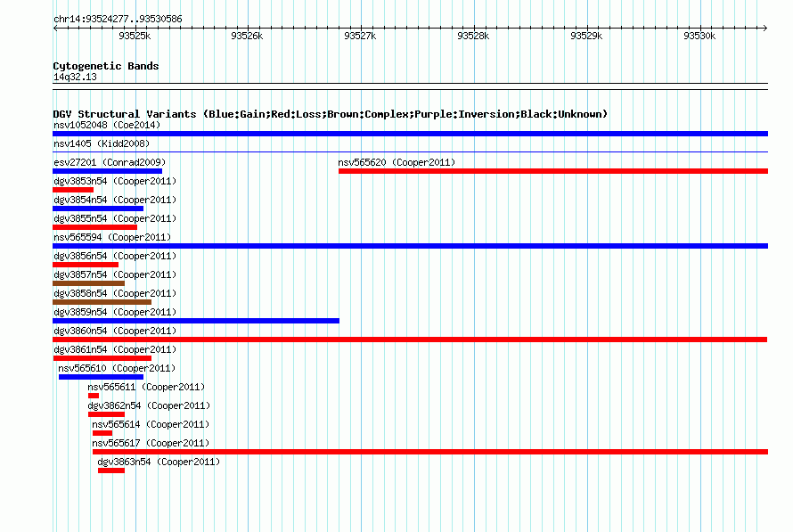793x532 pixels.
Task: Open dgv3861n54 (Cooper2011) label
Action: (x=115, y=349)
